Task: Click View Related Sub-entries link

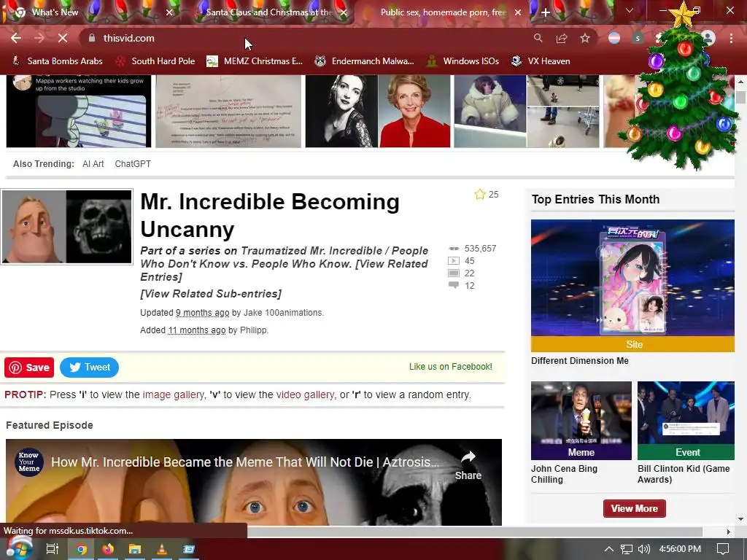Action: (211, 294)
